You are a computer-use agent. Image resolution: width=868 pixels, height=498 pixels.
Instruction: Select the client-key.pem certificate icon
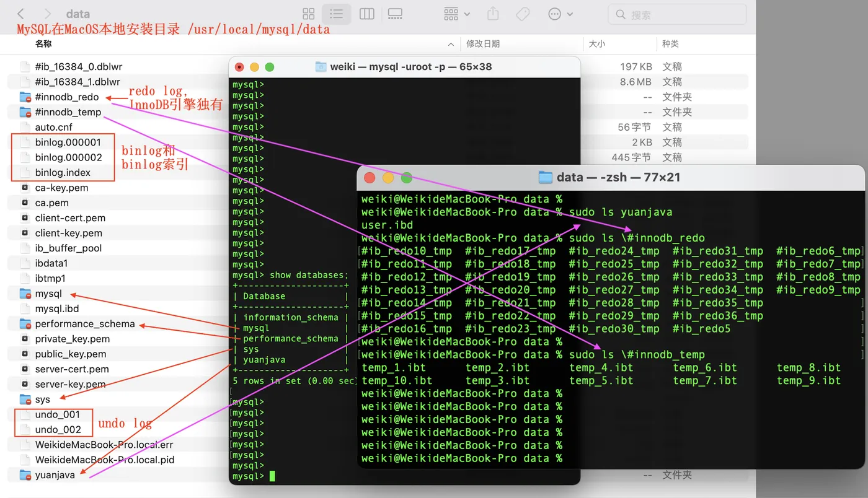(x=25, y=233)
